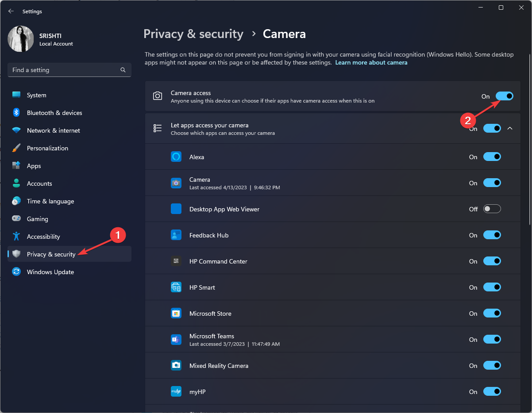Click the myHP app icon
The image size is (532, 413).
(x=176, y=391)
